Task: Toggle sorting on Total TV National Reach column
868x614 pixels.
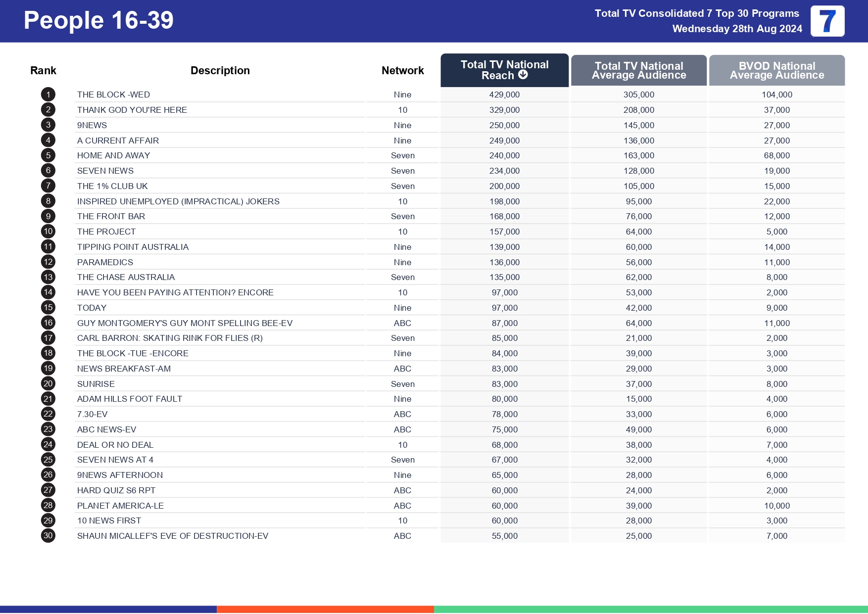Action: pyautogui.click(x=504, y=70)
